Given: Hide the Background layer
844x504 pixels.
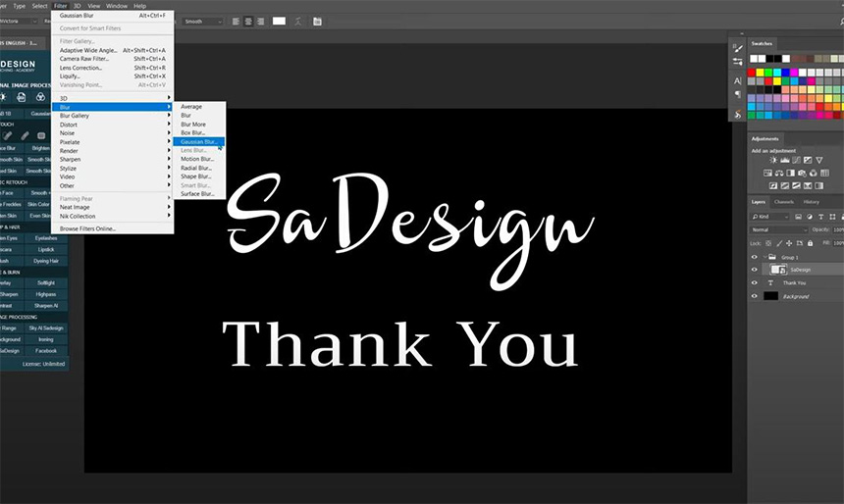Looking at the screenshot, I should click(x=754, y=296).
